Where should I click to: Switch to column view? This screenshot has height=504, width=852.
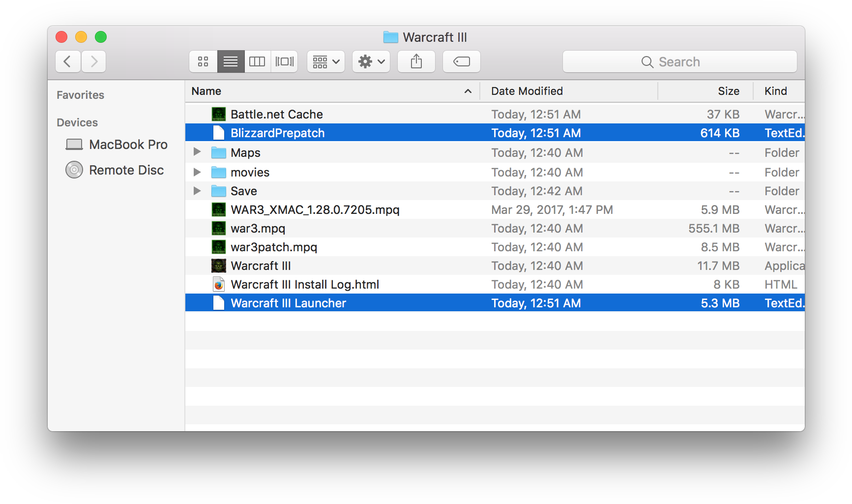point(257,61)
